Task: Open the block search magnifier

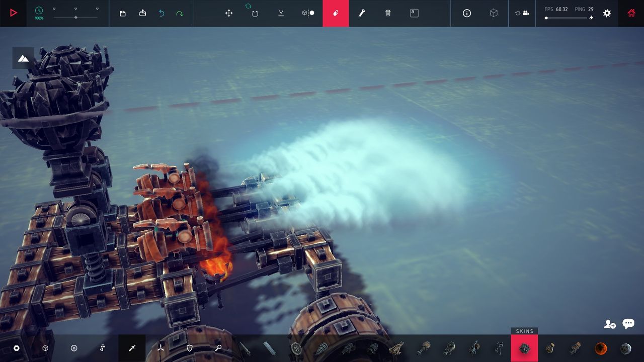Action: (218, 348)
